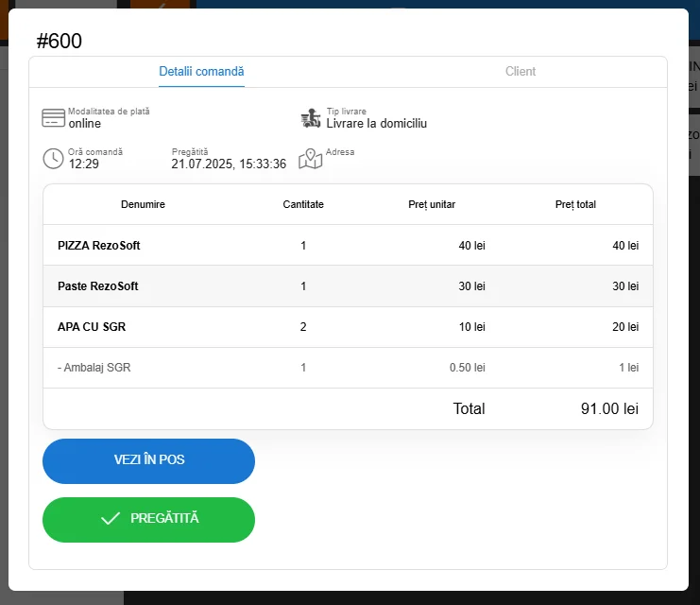Click the VEZI ÎN POS button

pos(148,460)
